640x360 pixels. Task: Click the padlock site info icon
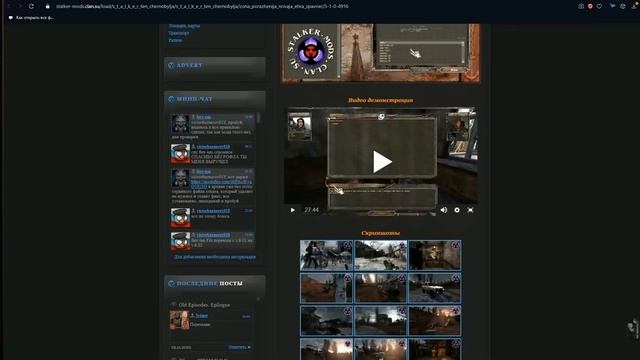(47, 7)
